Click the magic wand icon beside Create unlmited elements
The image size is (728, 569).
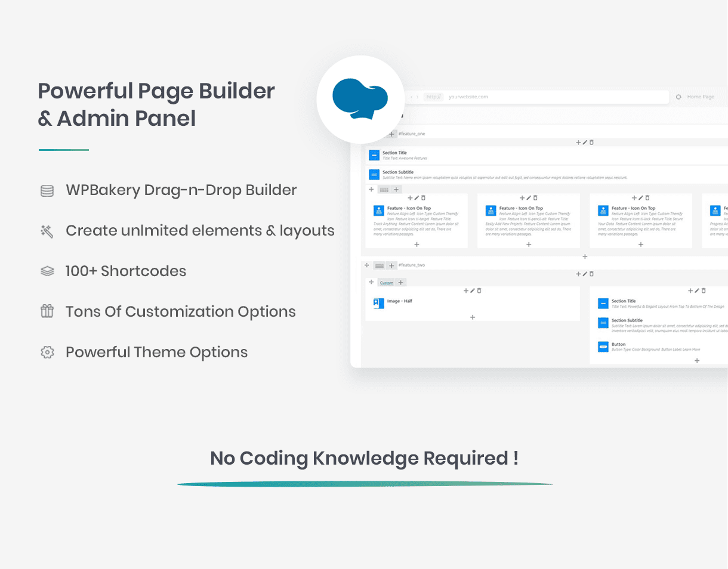[47, 231]
